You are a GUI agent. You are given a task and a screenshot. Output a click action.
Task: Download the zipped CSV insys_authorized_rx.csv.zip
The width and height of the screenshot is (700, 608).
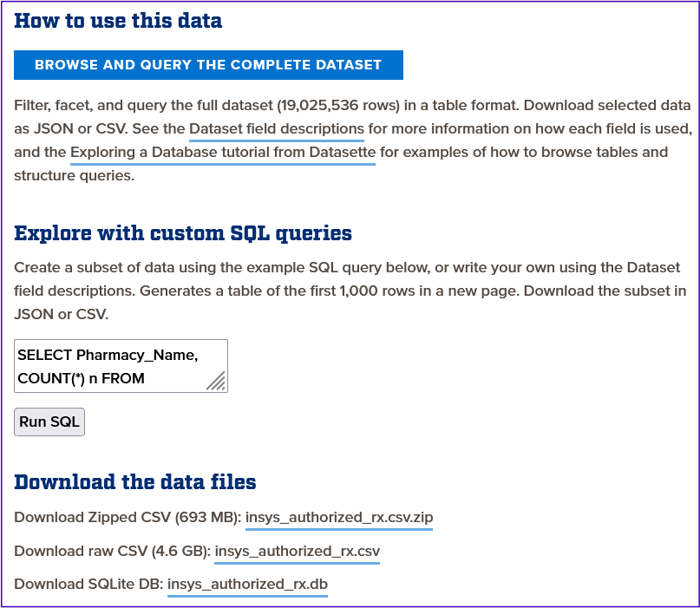[x=338, y=517]
